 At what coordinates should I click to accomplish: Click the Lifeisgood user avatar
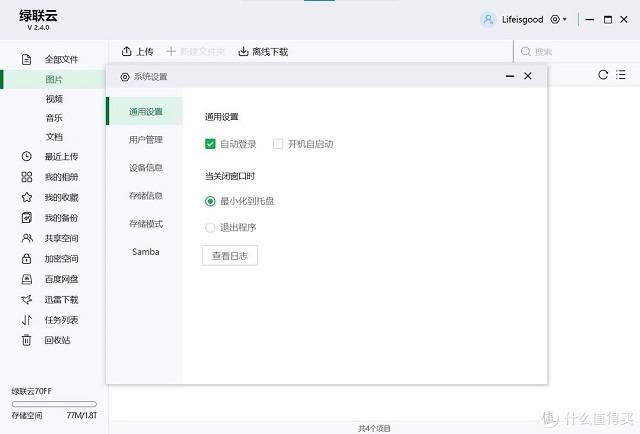(488, 19)
